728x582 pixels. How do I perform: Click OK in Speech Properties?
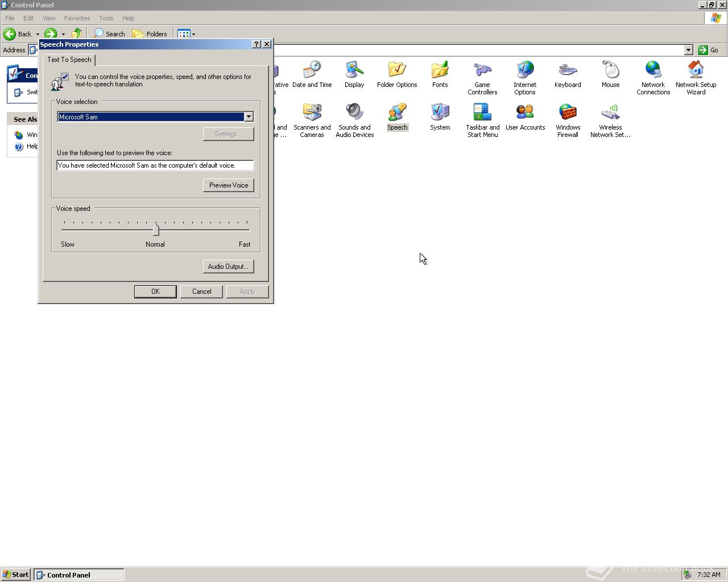coord(155,292)
